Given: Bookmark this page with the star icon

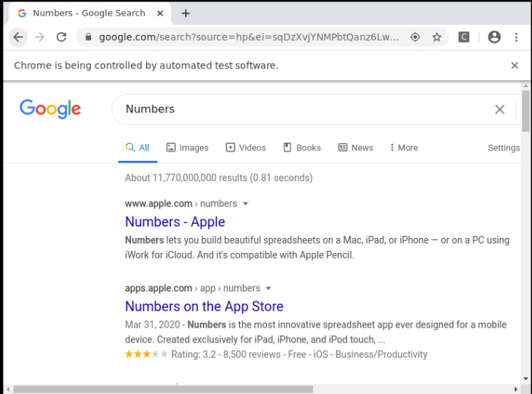Looking at the screenshot, I should [x=437, y=37].
